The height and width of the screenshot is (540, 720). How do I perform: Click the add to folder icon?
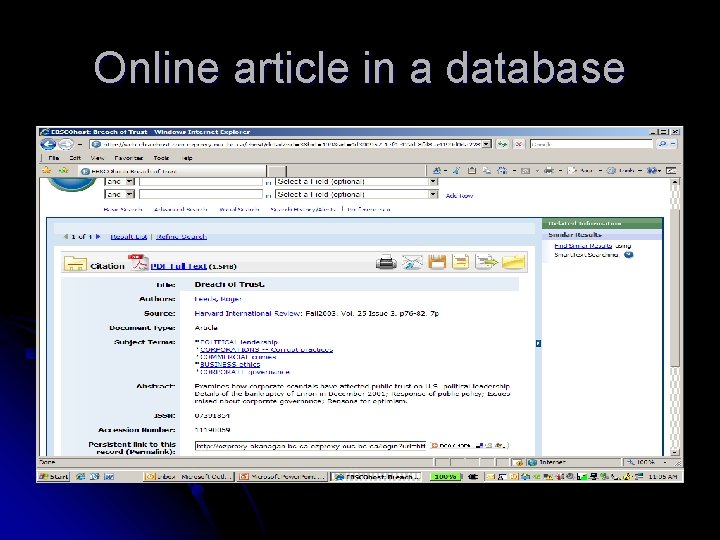pyautogui.click(x=513, y=262)
